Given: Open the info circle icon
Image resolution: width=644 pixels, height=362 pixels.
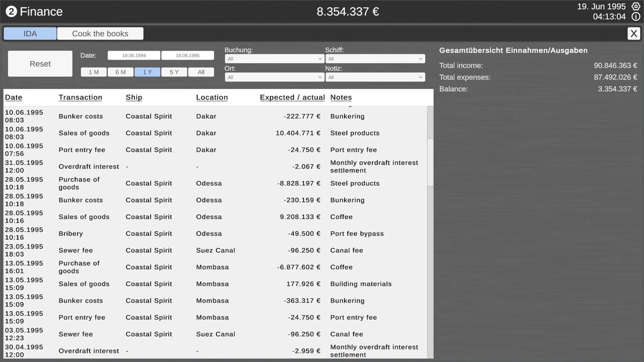Looking at the screenshot, I should [x=635, y=17].
